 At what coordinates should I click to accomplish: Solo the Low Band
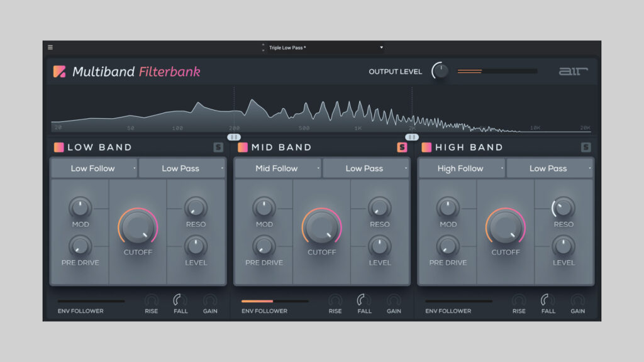click(218, 148)
